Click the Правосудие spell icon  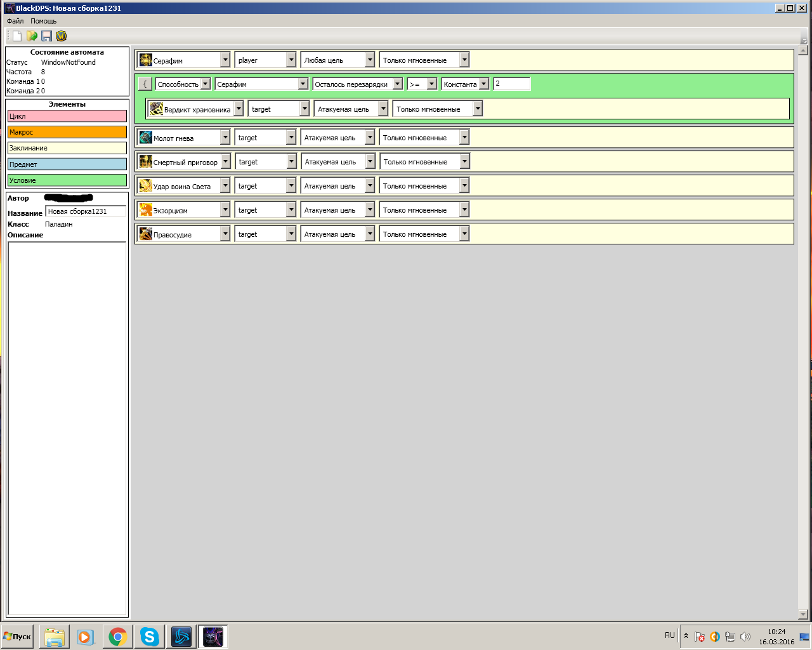146,234
